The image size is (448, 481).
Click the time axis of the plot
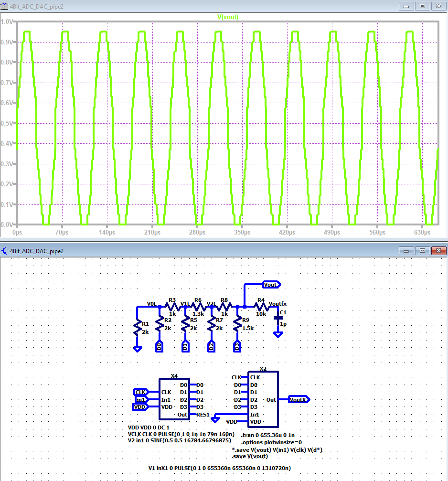[227, 232]
